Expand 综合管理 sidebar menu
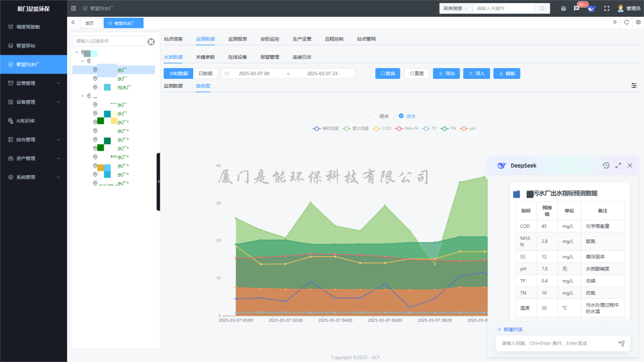This screenshot has width=644, height=362. point(34,140)
